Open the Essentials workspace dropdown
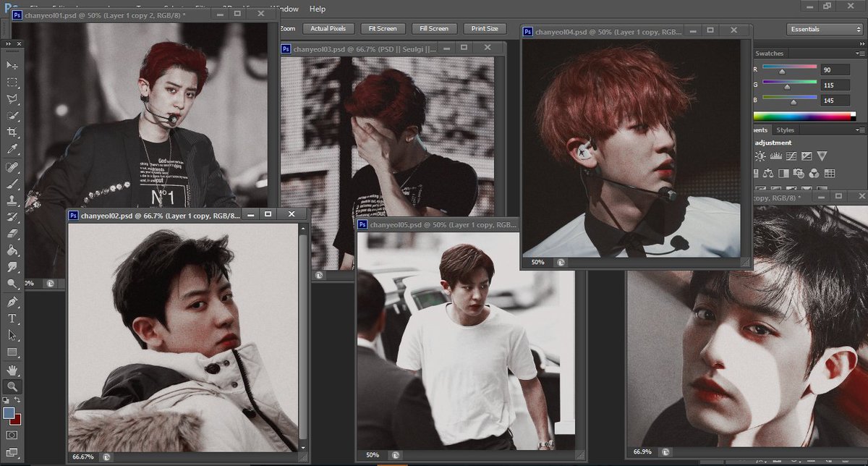The height and width of the screenshot is (466, 868). tap(825, 29)
